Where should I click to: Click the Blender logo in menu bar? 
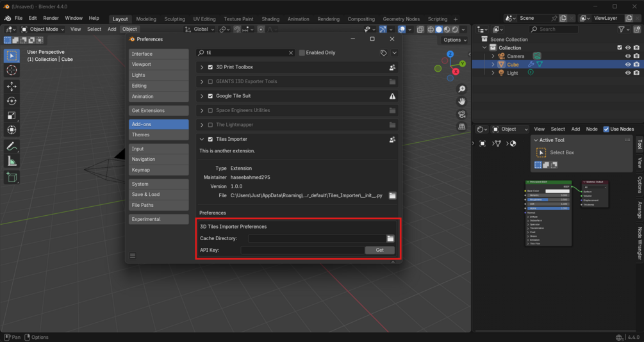tap(8, 19)
